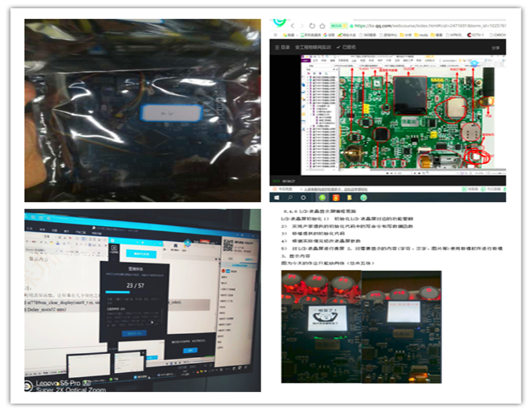532x412 pixels.
Task: Click the embedded lecture video frame
Action: 403,115
